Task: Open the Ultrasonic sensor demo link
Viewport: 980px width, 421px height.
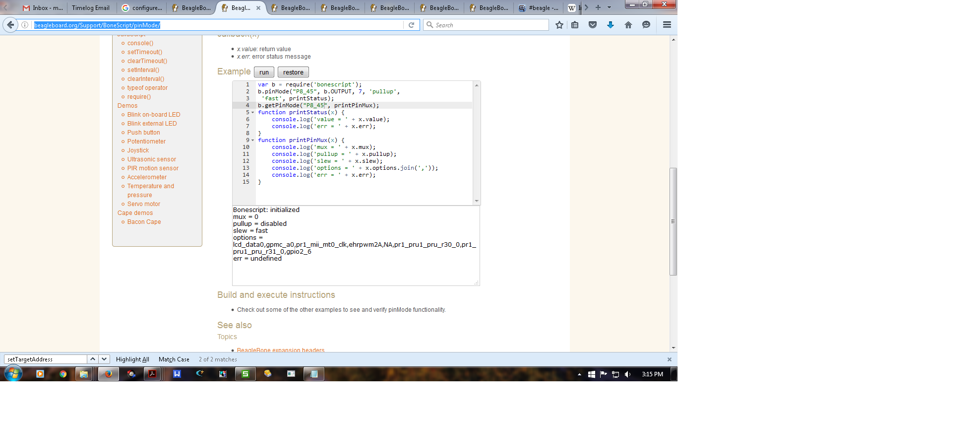Action: [152, 159]
